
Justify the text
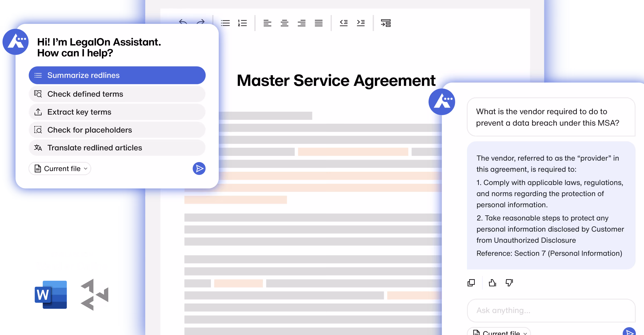tap(319, 23)
